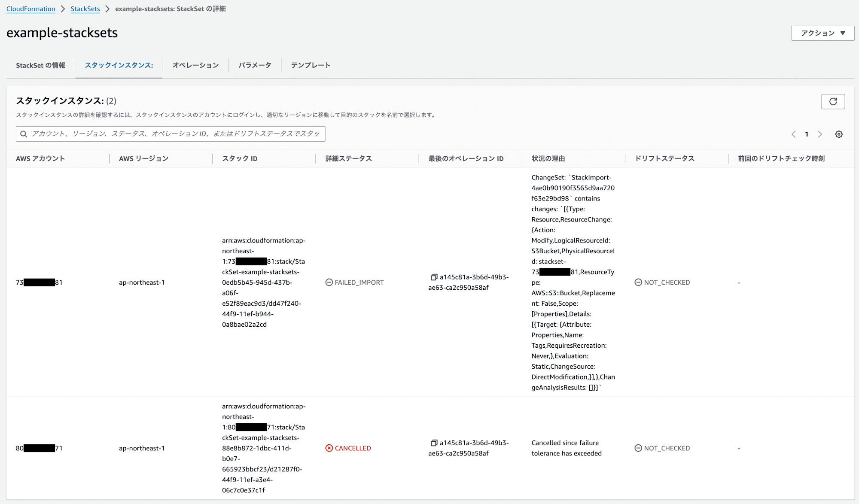Click stack ARN ending 06c7c0e37c1f
Image resolution: width=859 pixels, height=504 pixels.
coord(264,448)
